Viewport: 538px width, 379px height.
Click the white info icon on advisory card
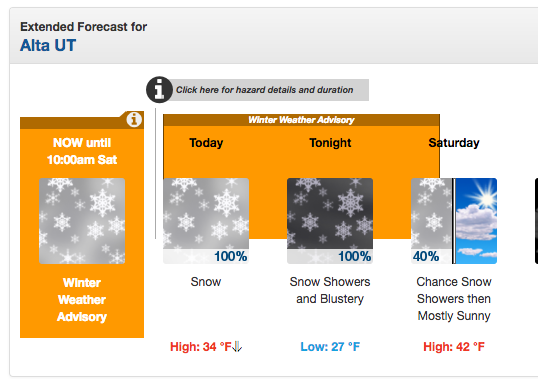tap(134, 120)
